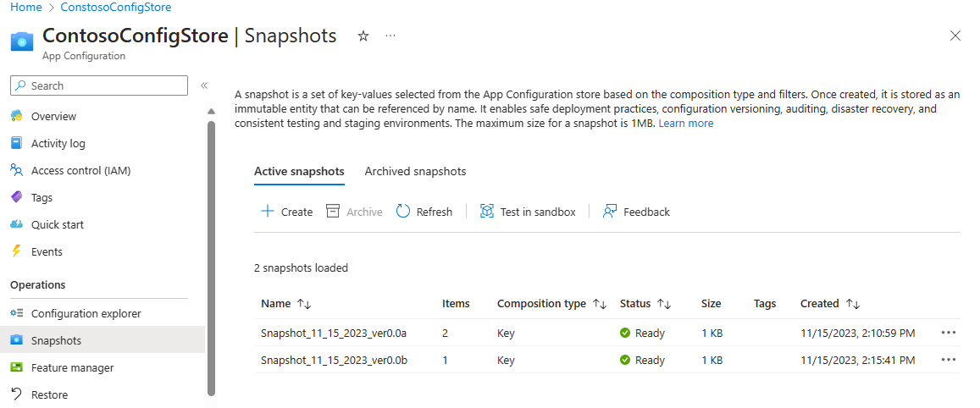Click the Feedback button label
This screenshot has width=980, height=408.
tap(647, 212)
